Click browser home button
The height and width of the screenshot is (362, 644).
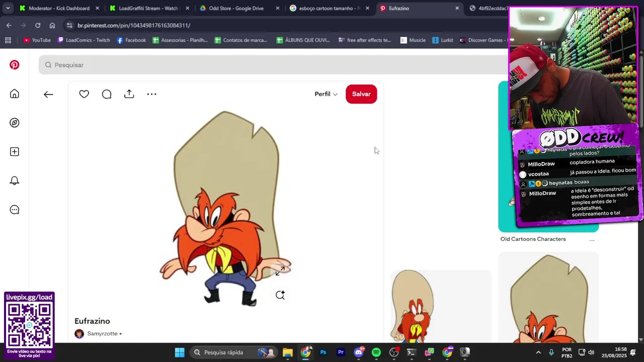(x=52, y=25)
